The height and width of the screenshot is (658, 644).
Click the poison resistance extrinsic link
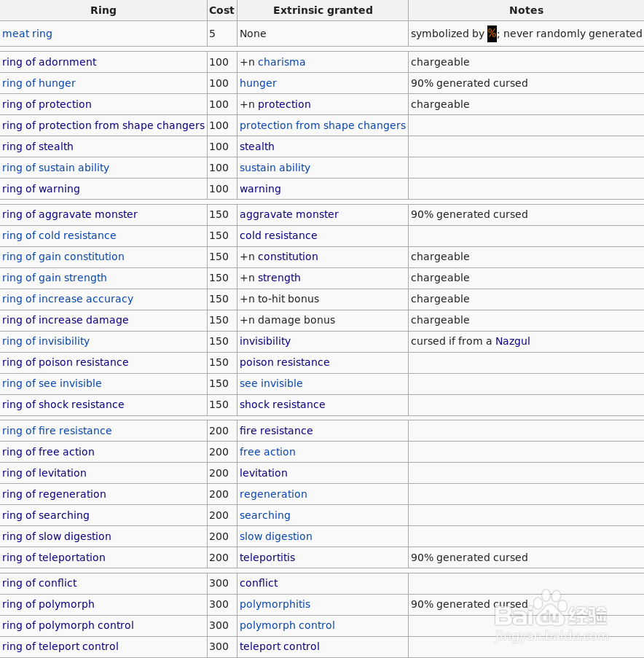pyautogui.click(x=284, y=362)
